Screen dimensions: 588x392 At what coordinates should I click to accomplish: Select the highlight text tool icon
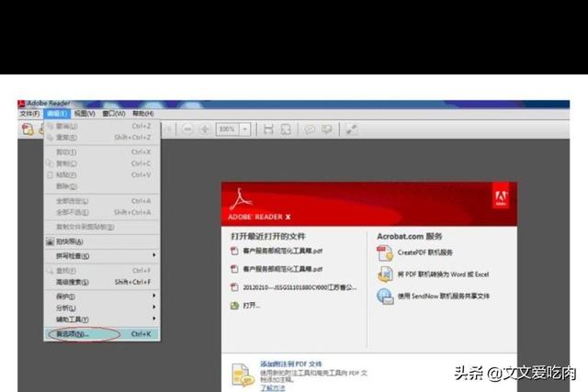pos(327,129)
